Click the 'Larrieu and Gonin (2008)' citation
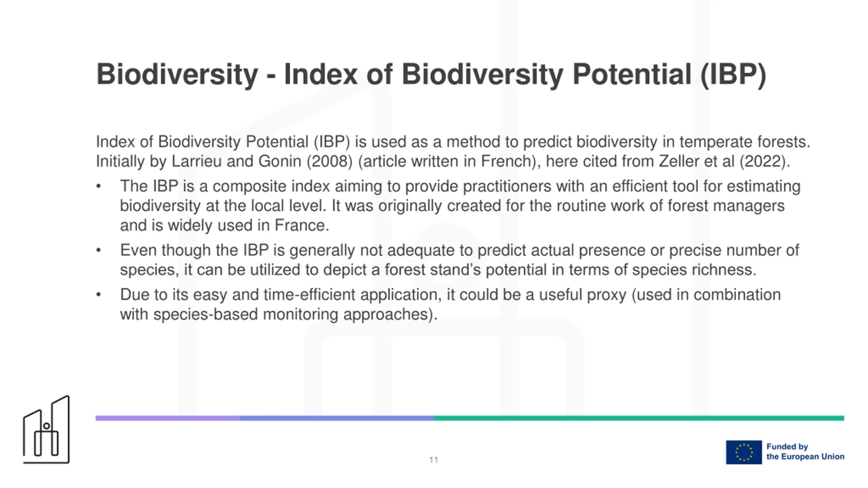 coord(262,161)
